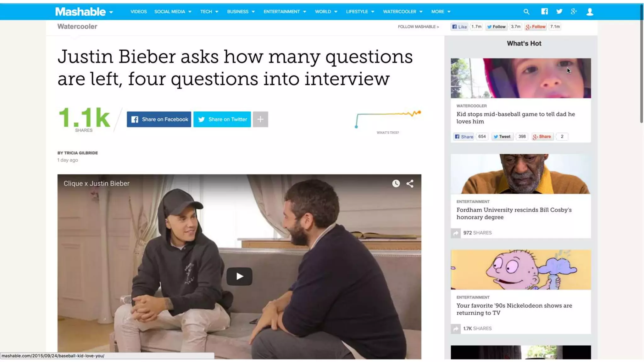Click the share arrow icon beside 972 Shares

456,233
